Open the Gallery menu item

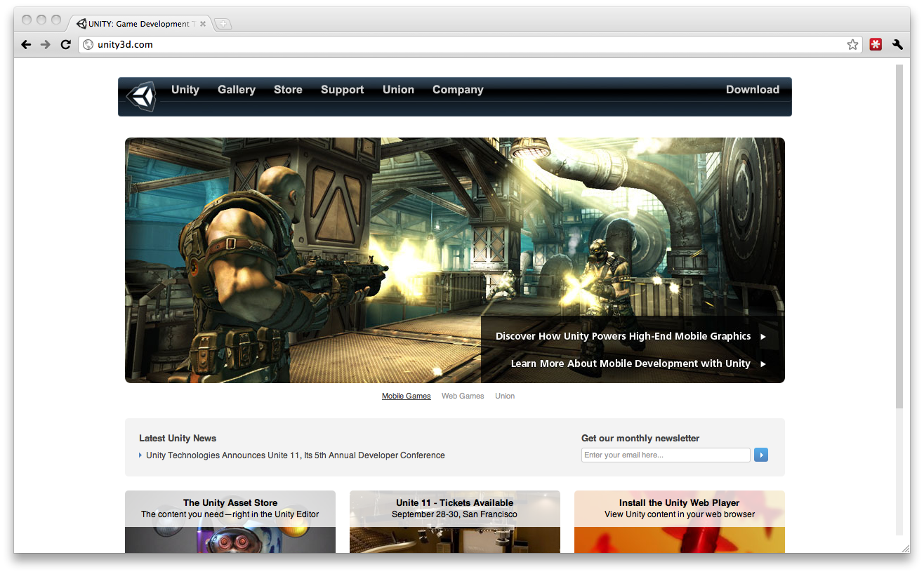(237, 90)
